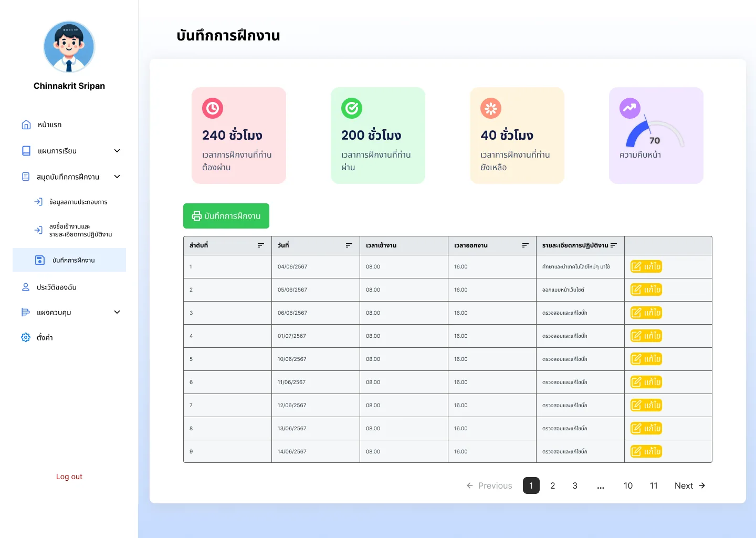Expand the แผนการเรียน chevron
The image size is (756, 538).
click(x=117, y=151)
